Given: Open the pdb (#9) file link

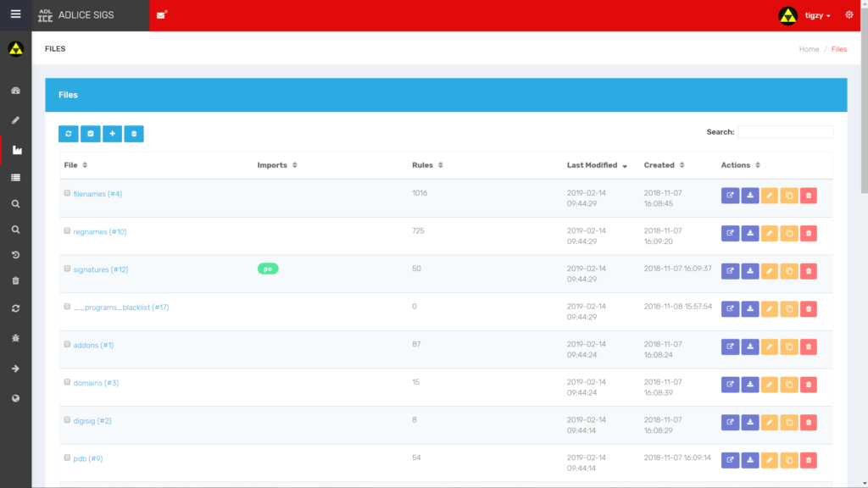Looking at the screenshot, I should coord(88,458).
